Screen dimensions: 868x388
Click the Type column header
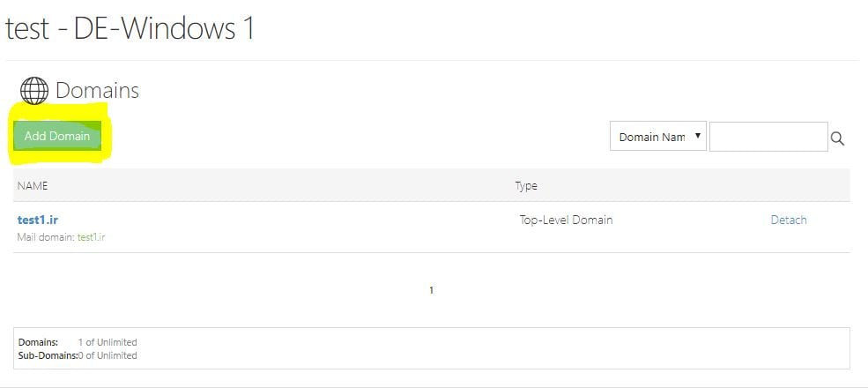526,186
